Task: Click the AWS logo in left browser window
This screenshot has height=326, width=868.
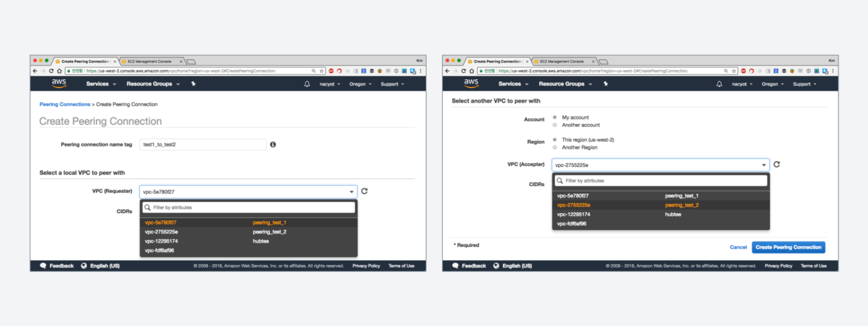Action: click(59, 84)
